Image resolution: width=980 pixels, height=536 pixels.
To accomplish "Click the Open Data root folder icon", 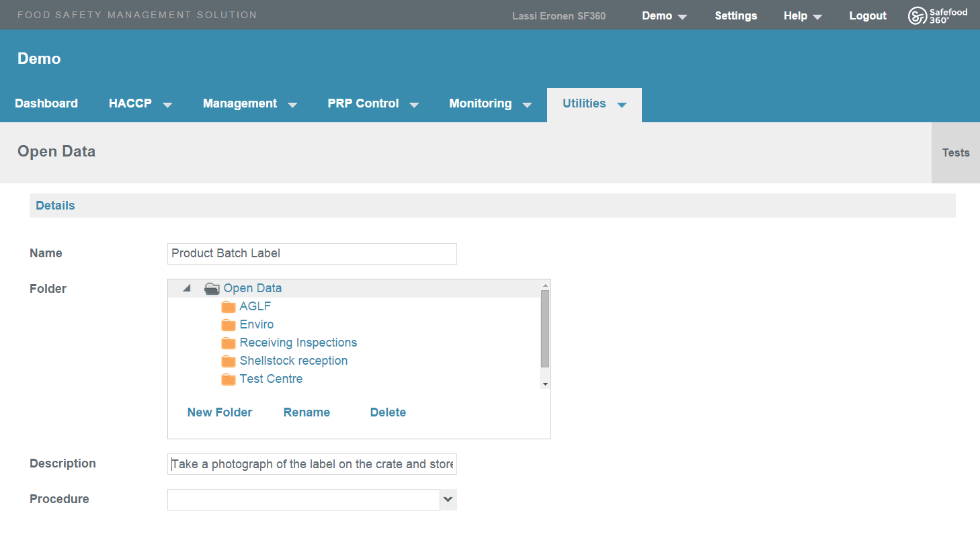I will pos(212,289).
